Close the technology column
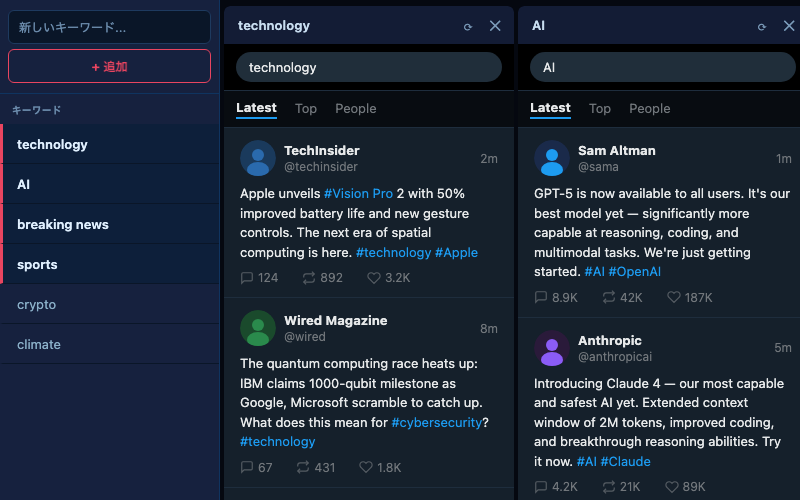This screenshot has width=800, height=500. 494,26
